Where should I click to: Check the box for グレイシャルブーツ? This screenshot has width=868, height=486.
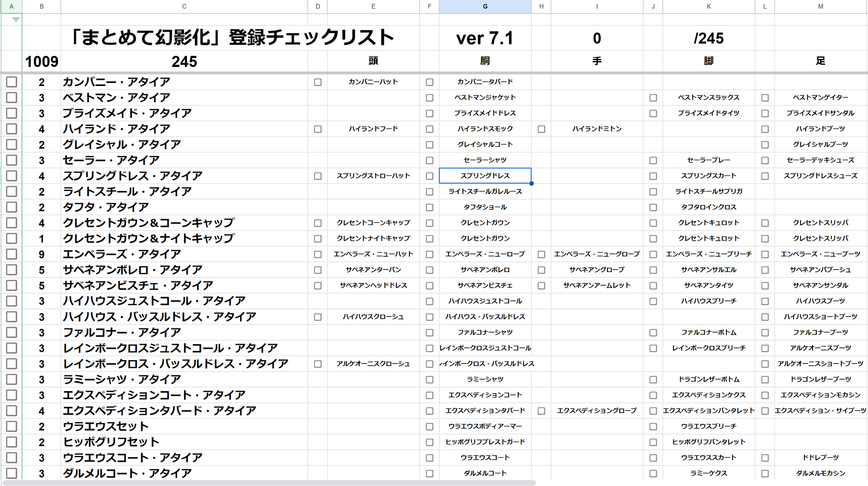(765, 145)
